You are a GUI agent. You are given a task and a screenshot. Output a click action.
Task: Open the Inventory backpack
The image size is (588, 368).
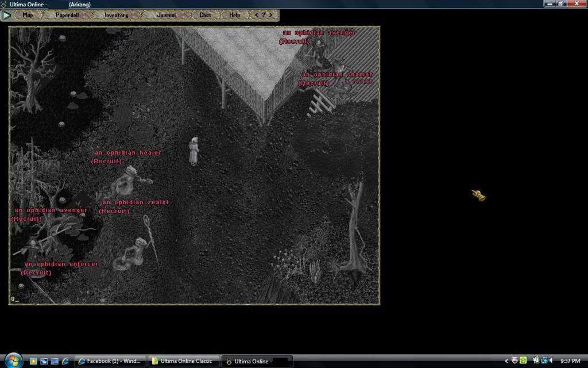[x=116, y=16]
